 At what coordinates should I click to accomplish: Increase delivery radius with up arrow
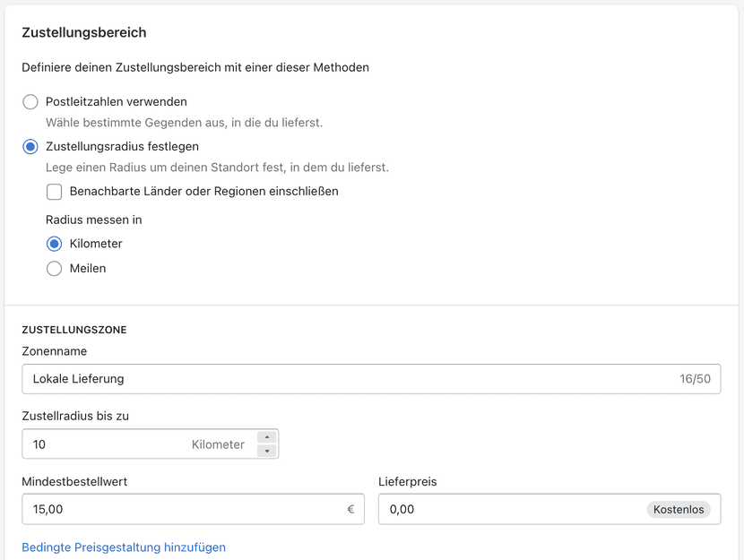pos(266,437)
